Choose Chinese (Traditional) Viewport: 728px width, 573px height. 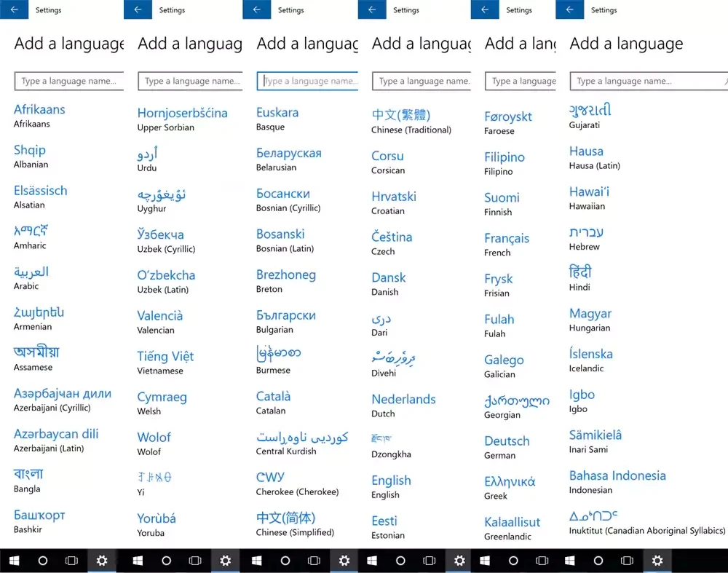pyautogui.click(x=411, y=122)
